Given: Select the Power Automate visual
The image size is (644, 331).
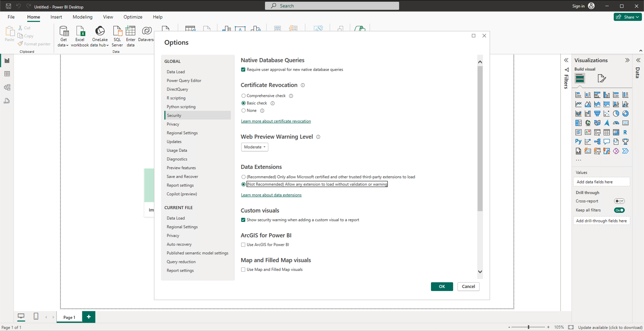Looking at the screenshot, I should tap(625, 151).
